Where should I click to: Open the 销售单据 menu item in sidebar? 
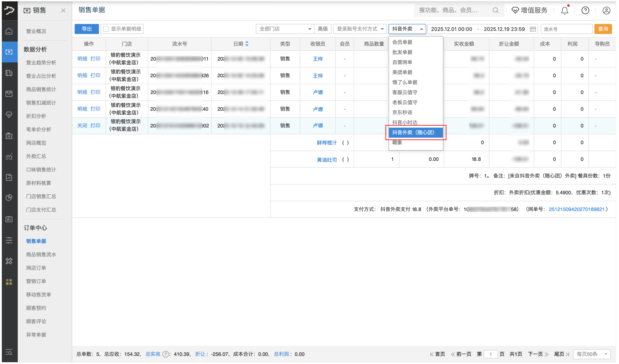(36, 241)
